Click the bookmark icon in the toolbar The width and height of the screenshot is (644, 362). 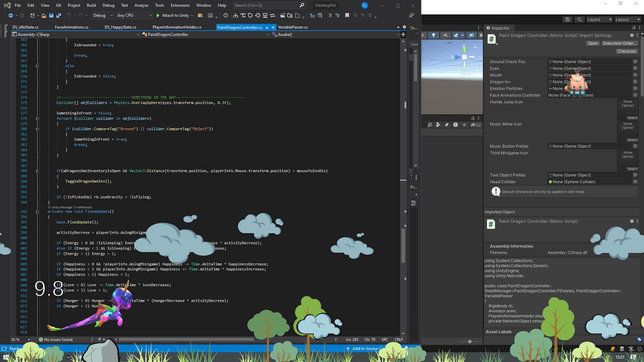(x=347, y=15)
